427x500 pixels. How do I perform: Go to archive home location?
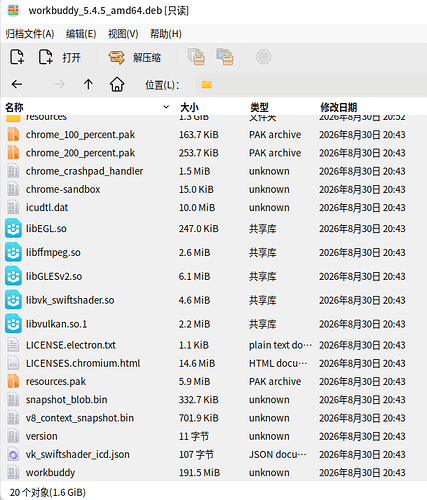pyautogui.click(x=117, y=84)
